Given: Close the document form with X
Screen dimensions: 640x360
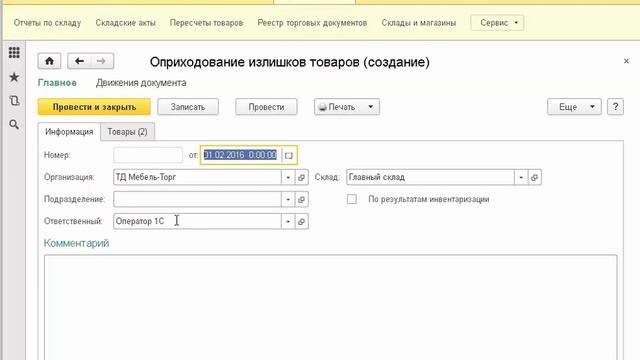Looking at the screenshot, I should (x=626, y=61).
